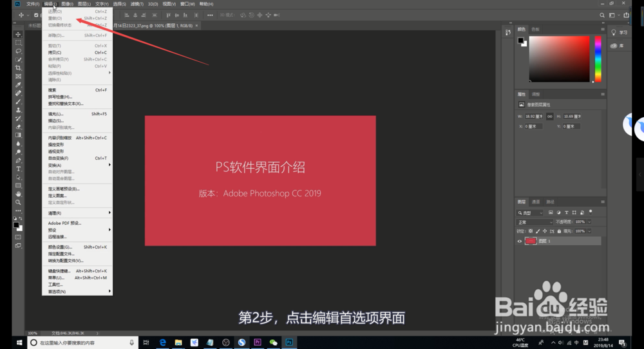Toggle lock position in Layers panel

[545, 231]
